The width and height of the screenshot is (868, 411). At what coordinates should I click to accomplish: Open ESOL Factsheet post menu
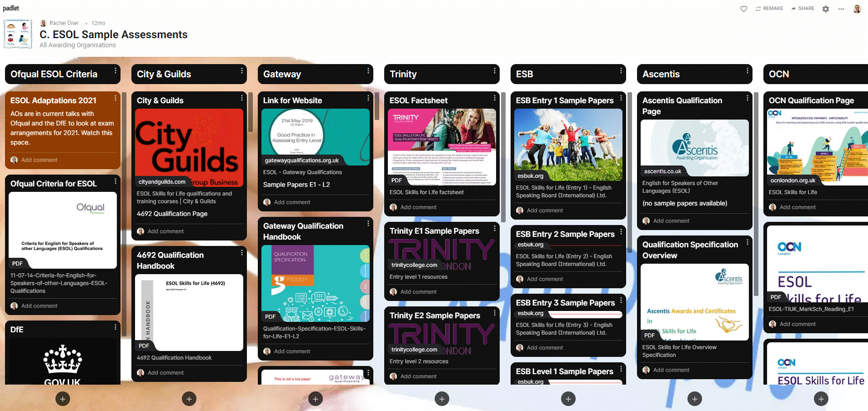495,98
